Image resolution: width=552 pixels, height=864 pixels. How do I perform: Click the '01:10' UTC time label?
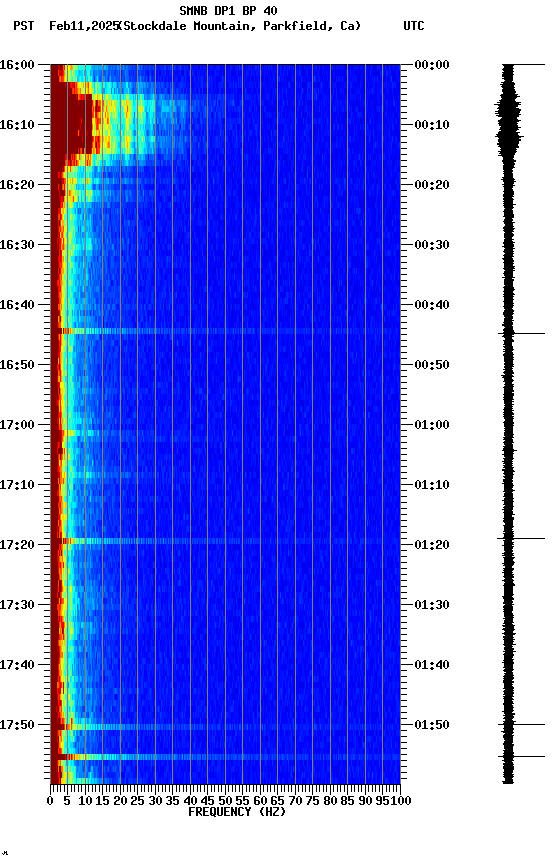click(x=432, y=485)
